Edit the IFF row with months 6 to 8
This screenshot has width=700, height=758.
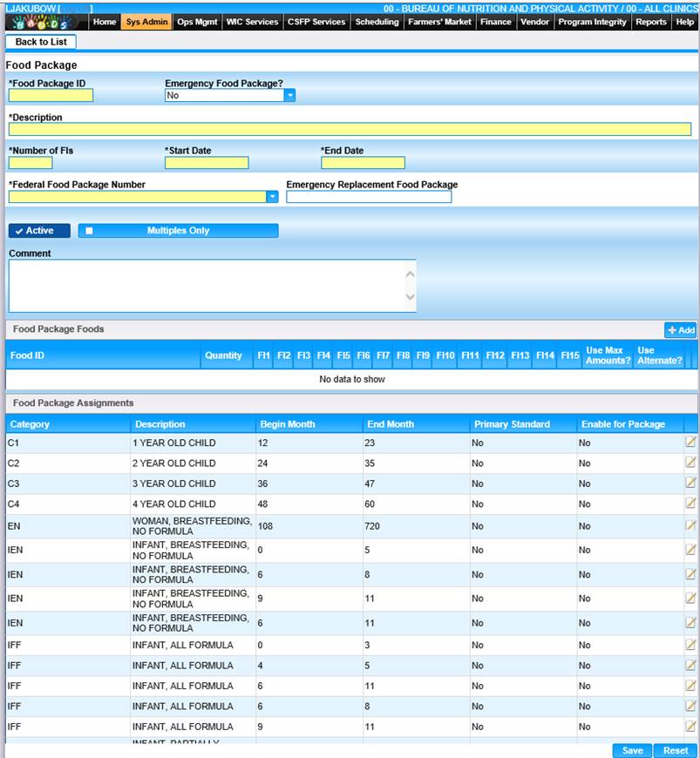[x=690, y=706]
